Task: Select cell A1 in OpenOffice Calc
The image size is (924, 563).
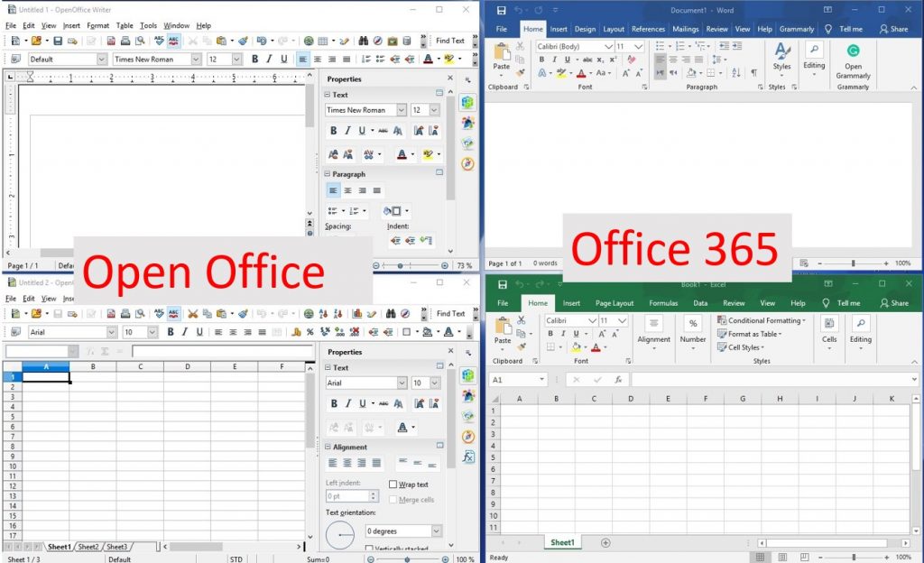Action: click(x=46, y=377)
